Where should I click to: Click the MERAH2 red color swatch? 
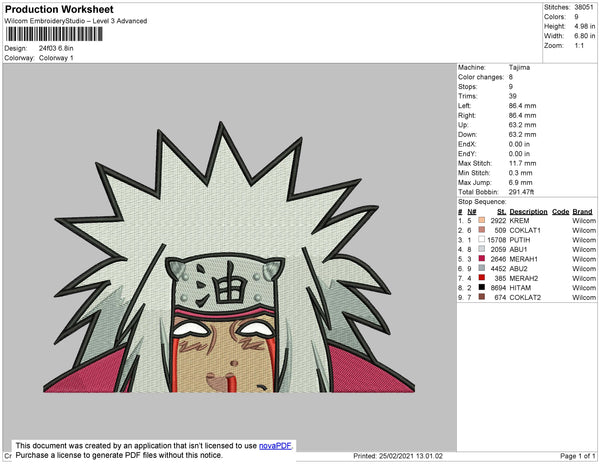click(x=481, y=278)
